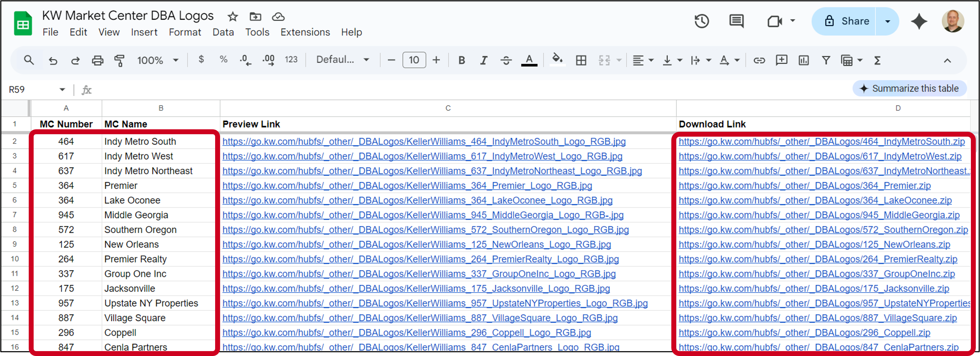This screenshot has width=980, height=356.
Task: Expand the Name box dropdown arrow
Action: (x=62, y=90)
